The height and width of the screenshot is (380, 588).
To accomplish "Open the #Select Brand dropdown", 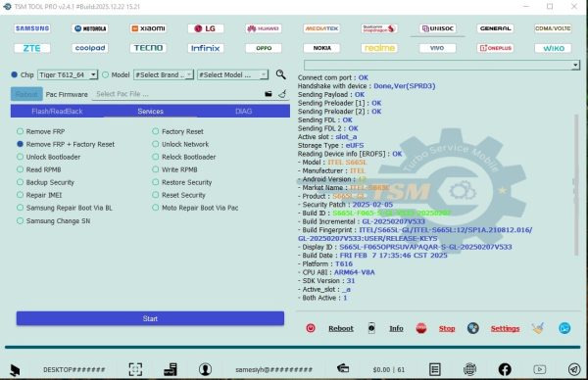I will tap(164, 74).
